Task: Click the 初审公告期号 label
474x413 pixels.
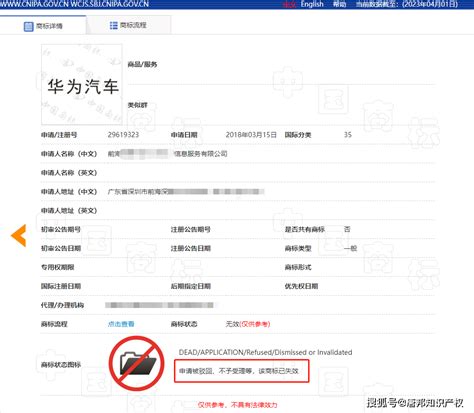Action: [x=61, y=229]
